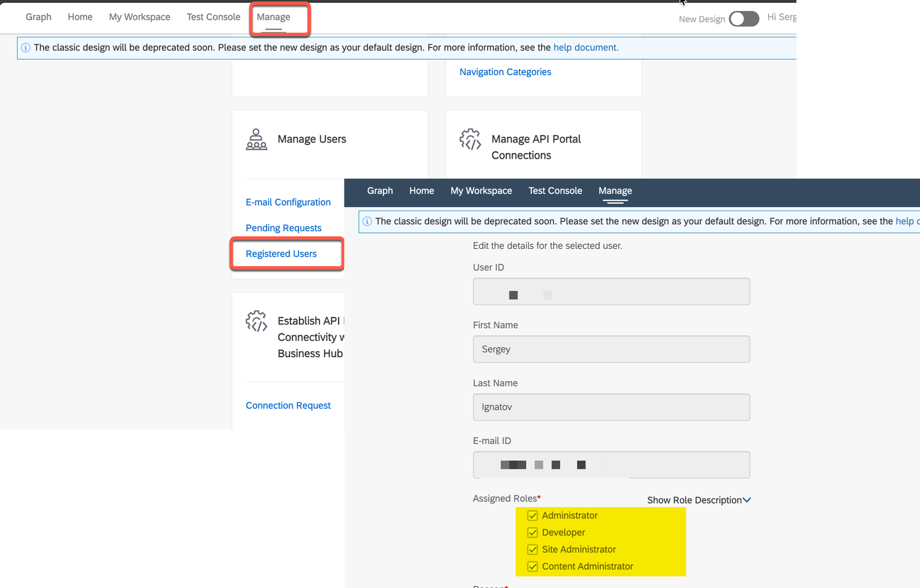The width and height of the screenshot is (920, 588).
Task: Uncheck the Developer role checkbox
Action: click(x=532, y=532)
